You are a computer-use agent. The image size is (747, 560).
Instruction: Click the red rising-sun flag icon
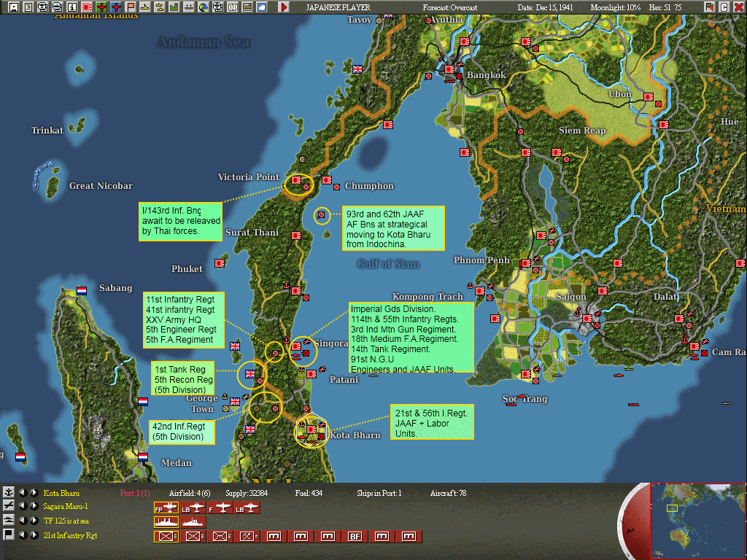pyautogui.click(x=86, y=6)
